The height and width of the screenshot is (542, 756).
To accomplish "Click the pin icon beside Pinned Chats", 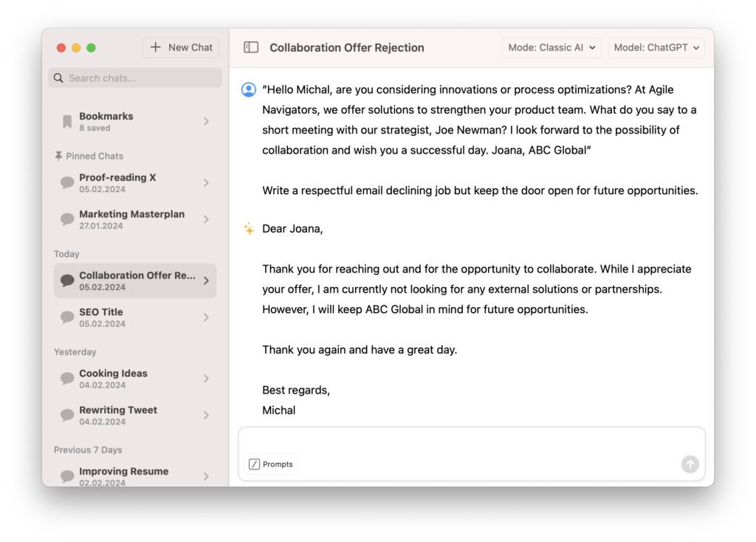I will (58, 156).
